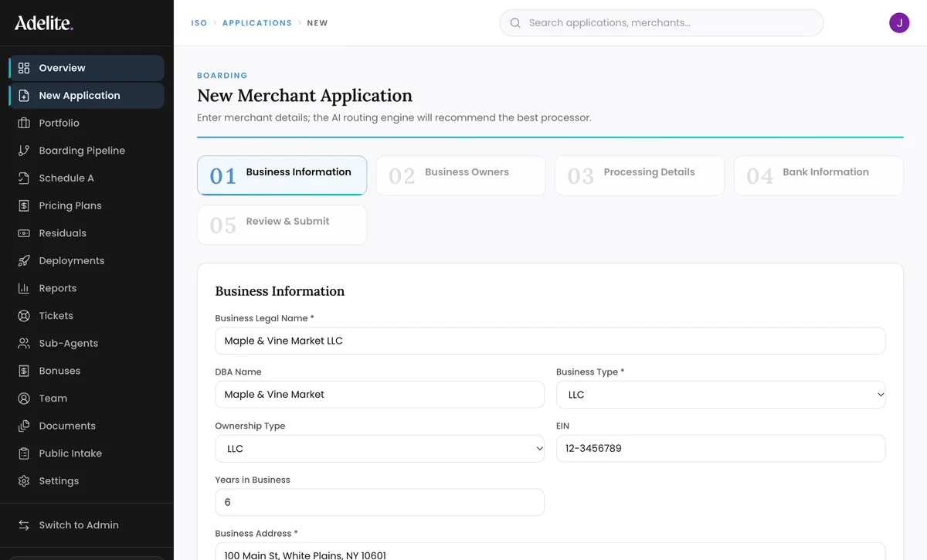Click the Portfolio briefcase icon

[x=24, y=123]
